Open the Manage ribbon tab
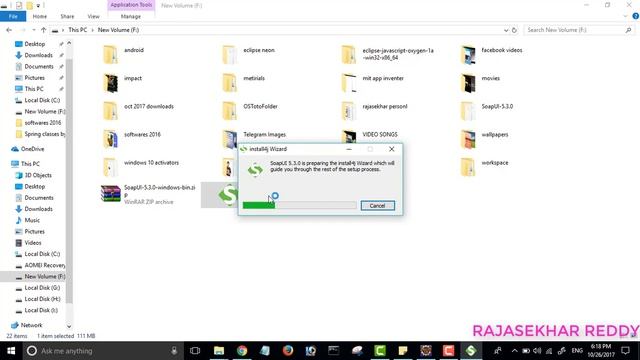Image resolution: width=640 pixels, height=360 pixels. pyautogui.click(x=131, y=16)
